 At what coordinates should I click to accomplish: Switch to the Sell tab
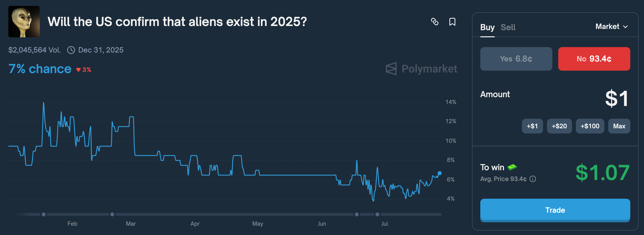tap(508, 27)
